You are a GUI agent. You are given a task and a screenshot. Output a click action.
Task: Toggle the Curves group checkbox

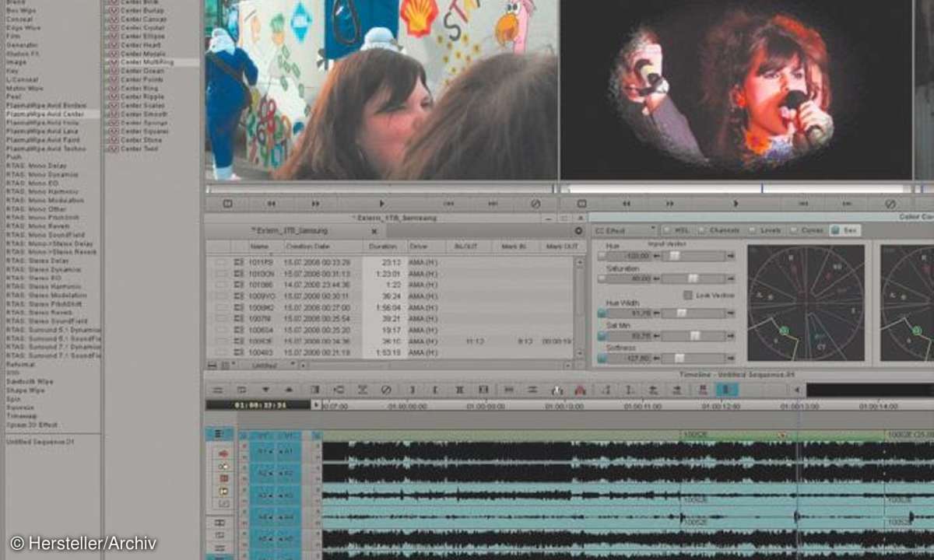(x=794, y=230)
